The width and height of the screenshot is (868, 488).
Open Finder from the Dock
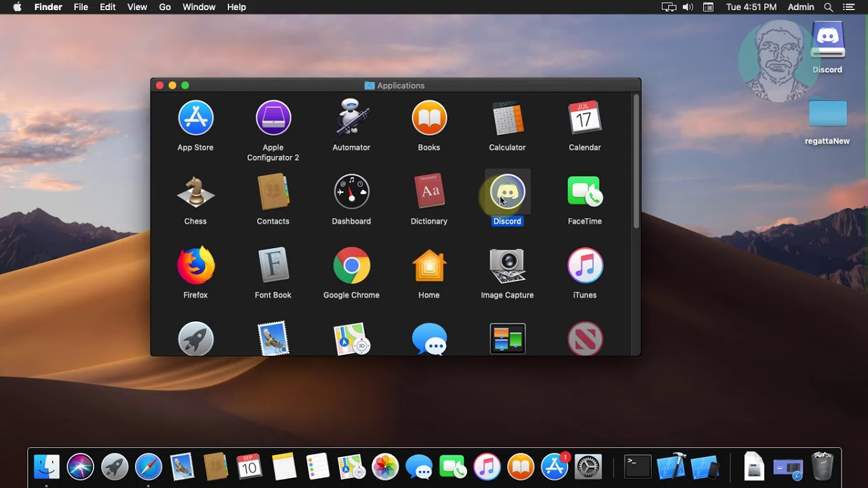pyautogui.click(x=47, y=466)
